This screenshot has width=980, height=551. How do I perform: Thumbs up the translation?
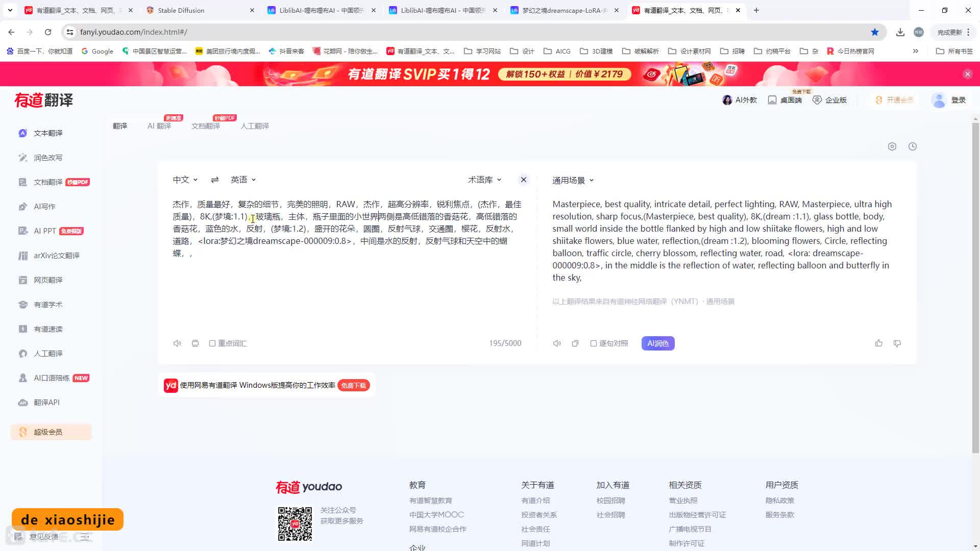[x=878, y=343]
